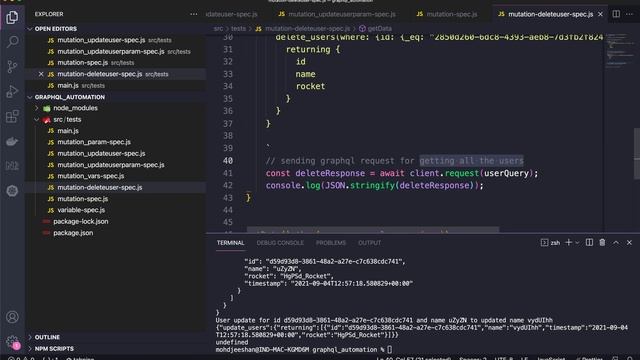
Task: Click the editor vertical scrollbar thumb
Action: coord(637,154)
